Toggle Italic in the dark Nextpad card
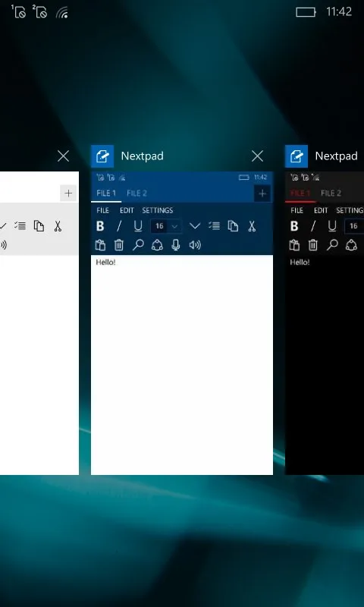 [x=313, y=226]
